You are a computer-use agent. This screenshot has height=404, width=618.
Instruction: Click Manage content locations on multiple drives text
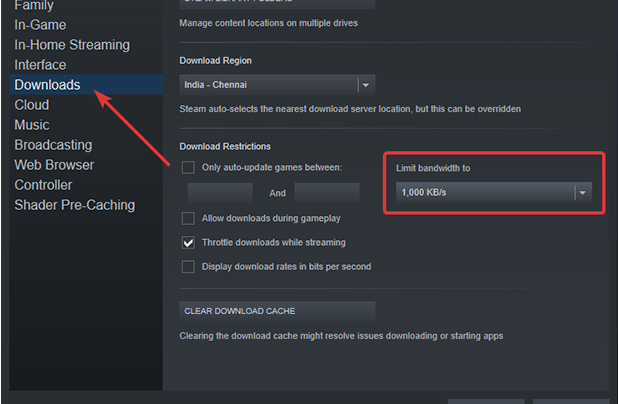pyautogui.click(x=268, y=23)
